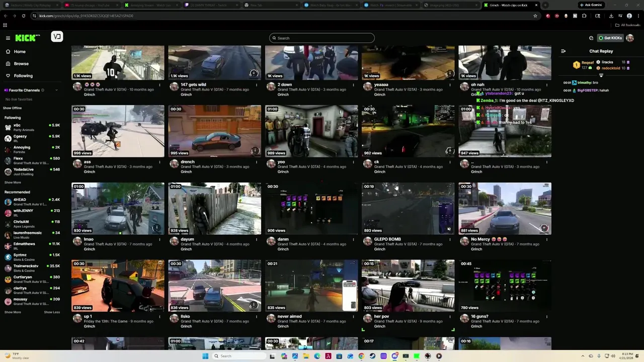Bookmark this page with star icon
Screen dimensions: 644x362
(x=535, y=16)
